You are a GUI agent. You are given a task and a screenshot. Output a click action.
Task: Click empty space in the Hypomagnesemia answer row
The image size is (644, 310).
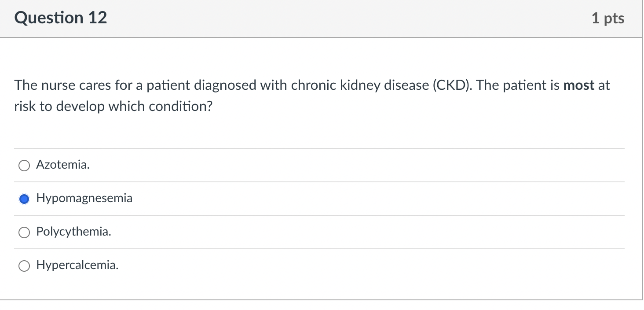click(352, 199)
